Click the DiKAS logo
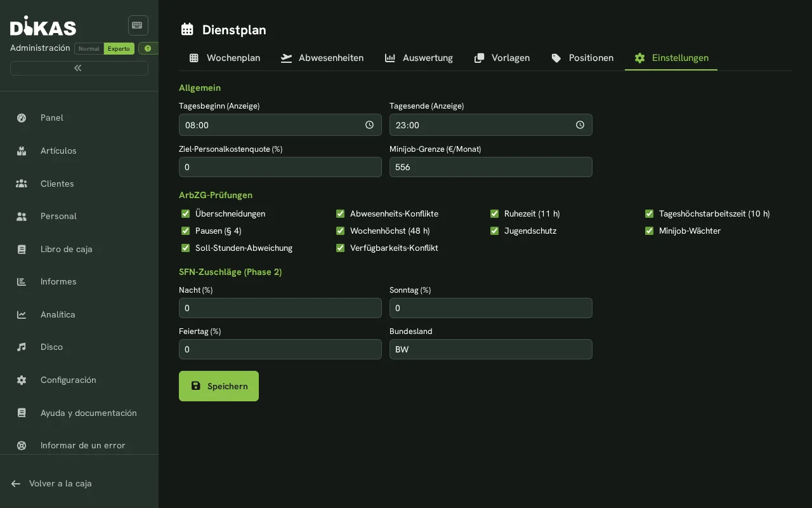Image resolution: width=812 pixels, height=508 pixels. tap(43, 26)
